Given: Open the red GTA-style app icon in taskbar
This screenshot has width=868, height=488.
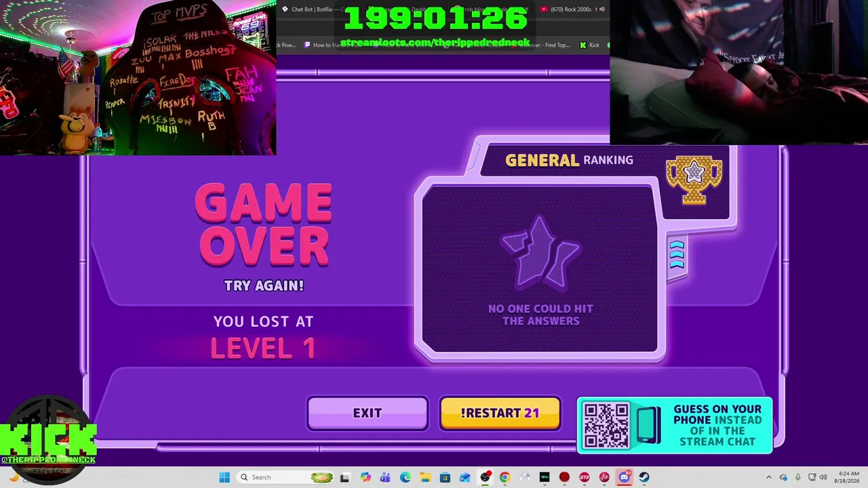Looking at the screenshot, I should tap(585, 477).
